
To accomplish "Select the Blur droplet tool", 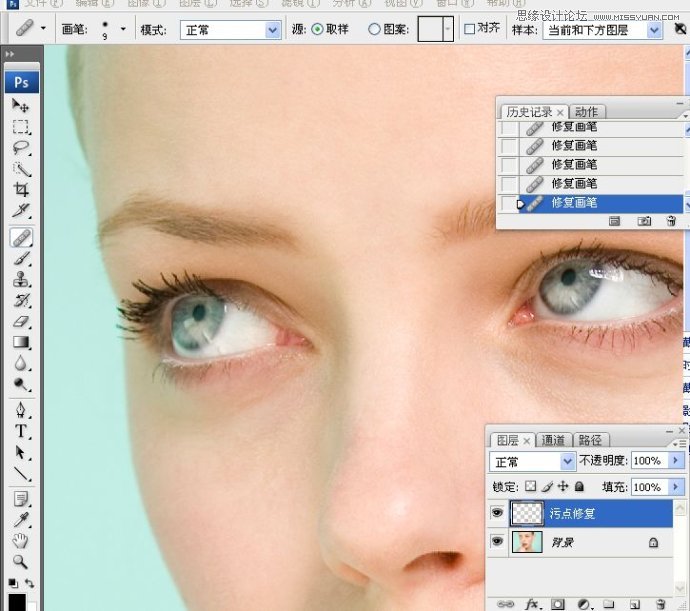I will click(20, 363).
